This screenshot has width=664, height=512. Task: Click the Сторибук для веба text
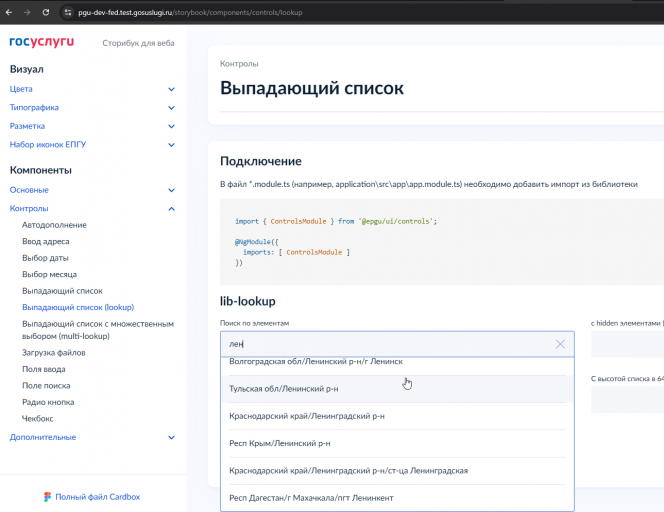click(x=138, y=43)
